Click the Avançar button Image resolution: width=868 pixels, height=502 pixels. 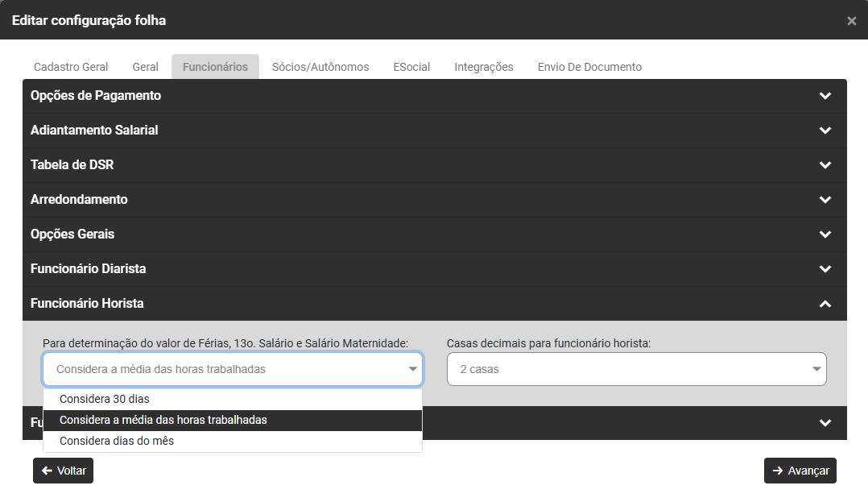point(800,471)
